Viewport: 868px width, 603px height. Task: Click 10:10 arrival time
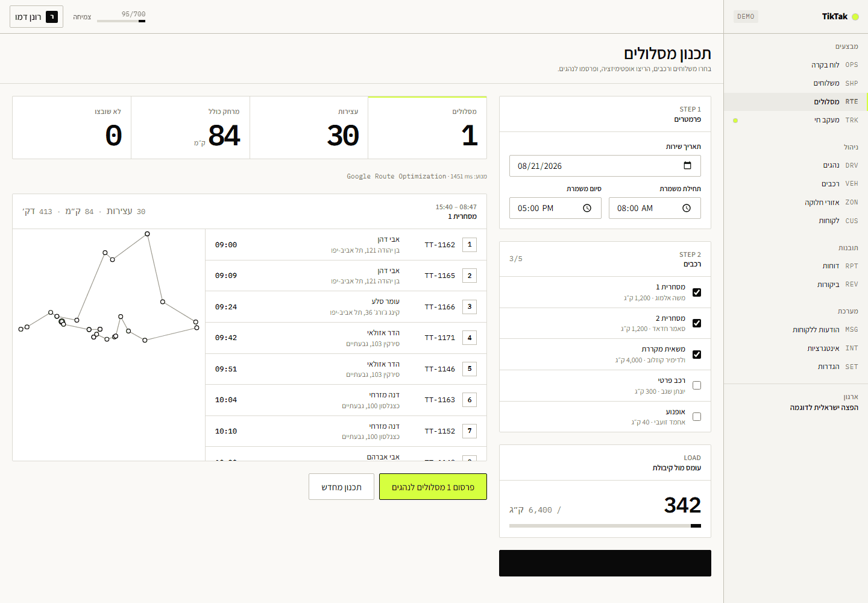click(226, 431)
